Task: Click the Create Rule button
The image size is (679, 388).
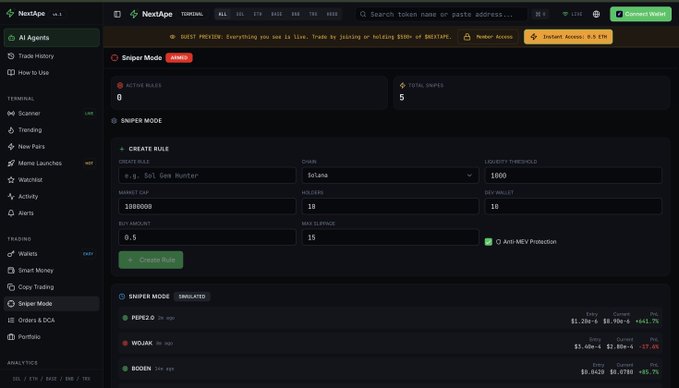Action: click(151, 260)
